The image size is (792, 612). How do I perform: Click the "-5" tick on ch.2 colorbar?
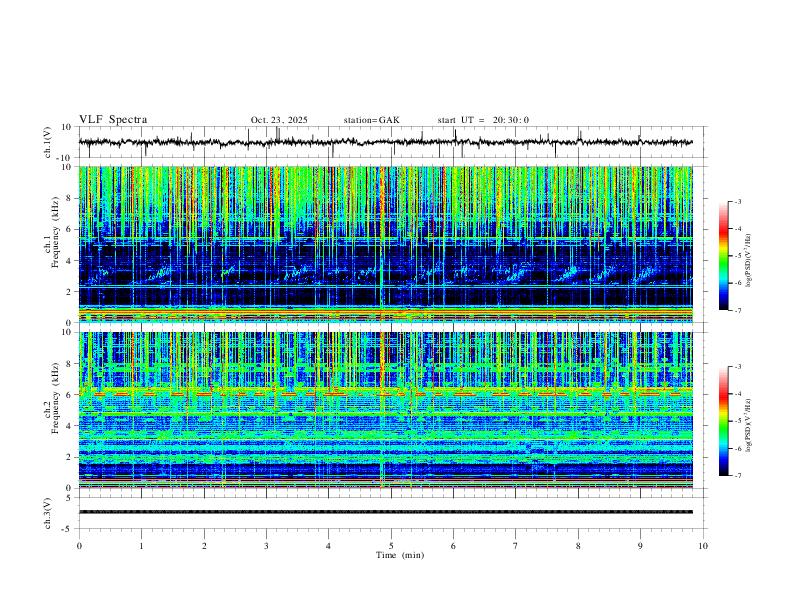738,421
